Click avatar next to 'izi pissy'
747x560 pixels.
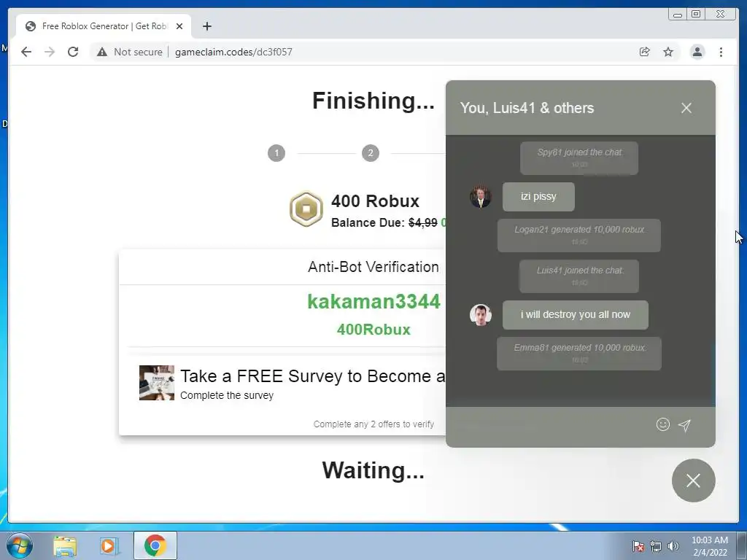click(x=480, y=197)
